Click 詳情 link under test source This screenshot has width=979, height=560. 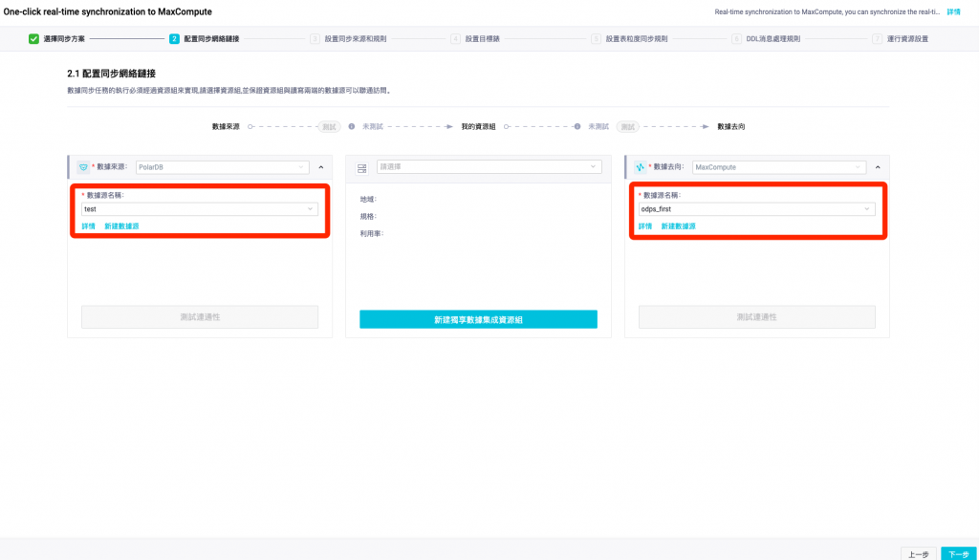pyautogui.click(x=88, y=226)
